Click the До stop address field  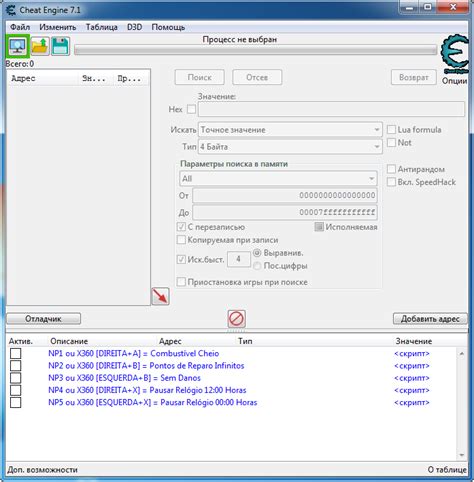tap(285, 212)
